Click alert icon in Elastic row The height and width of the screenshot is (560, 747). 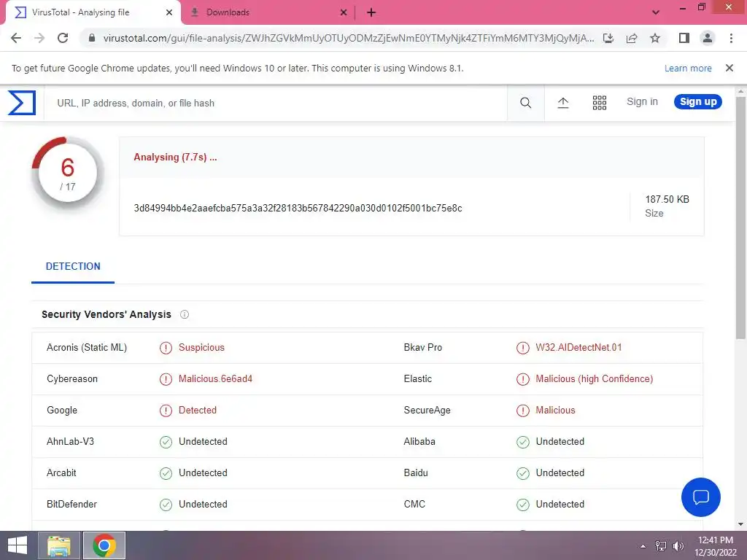click(522, 379)
